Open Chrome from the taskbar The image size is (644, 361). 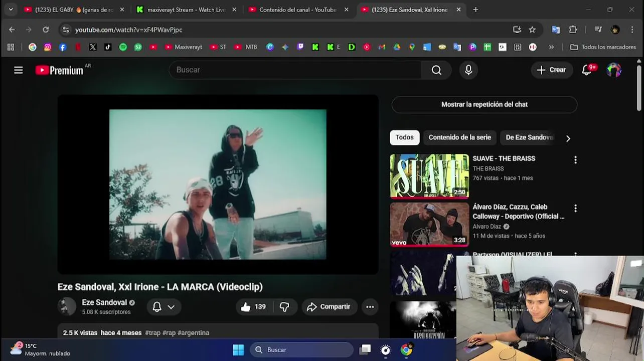point(406,350)
